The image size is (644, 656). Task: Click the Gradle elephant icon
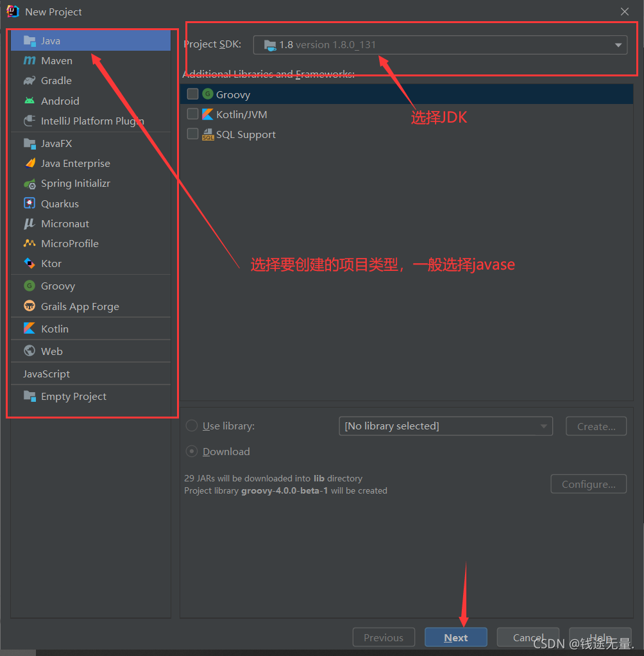point(30,81)
